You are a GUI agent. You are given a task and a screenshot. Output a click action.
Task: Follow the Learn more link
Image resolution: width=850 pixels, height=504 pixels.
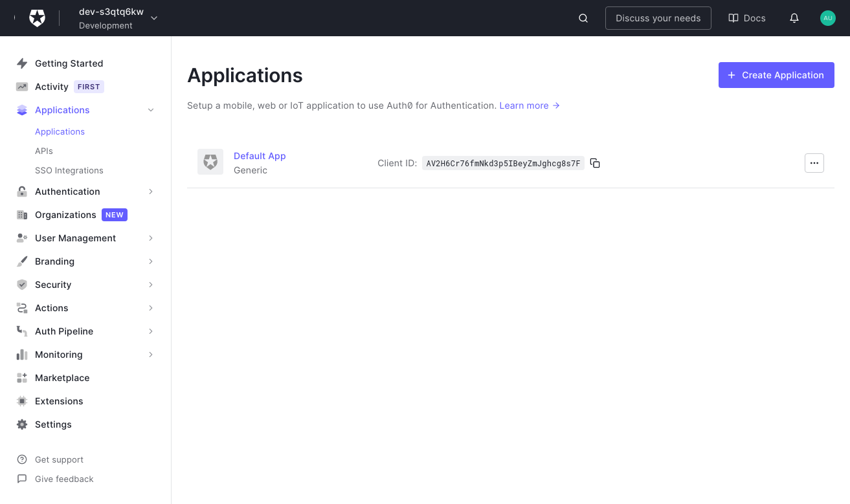click(530, 105)
